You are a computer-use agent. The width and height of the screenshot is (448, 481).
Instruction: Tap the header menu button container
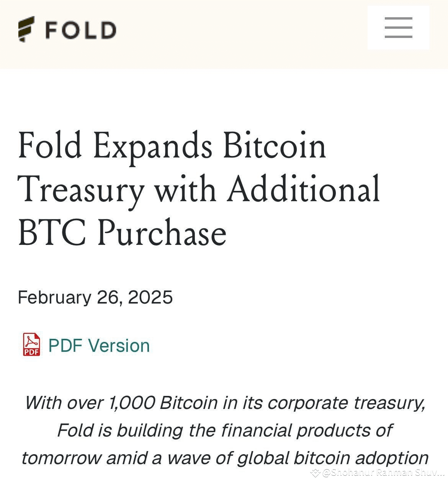[398, 28]
